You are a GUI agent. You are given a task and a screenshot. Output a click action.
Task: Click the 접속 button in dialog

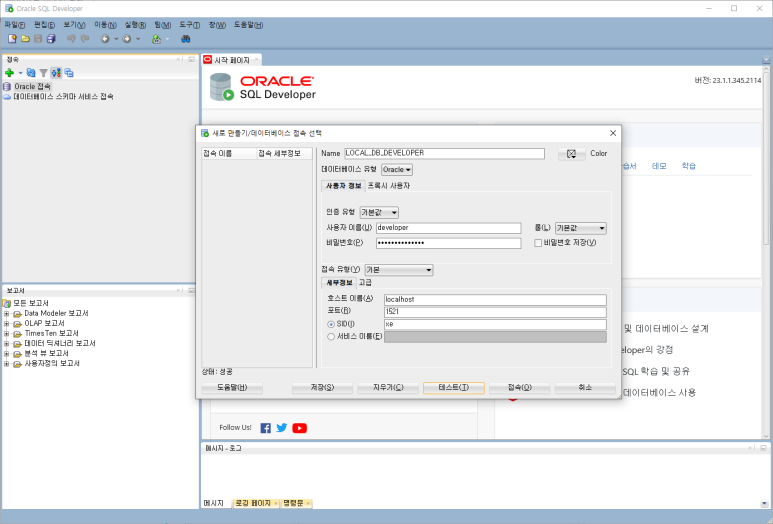[x=520, y=388]
